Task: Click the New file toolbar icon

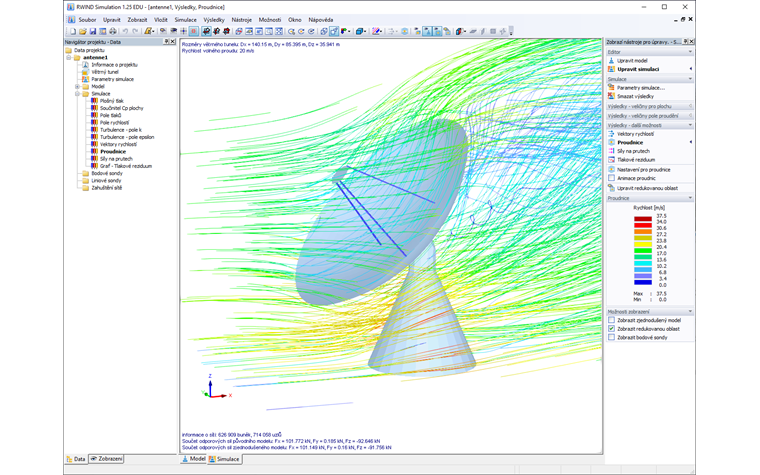Action: tap(73, 32)
